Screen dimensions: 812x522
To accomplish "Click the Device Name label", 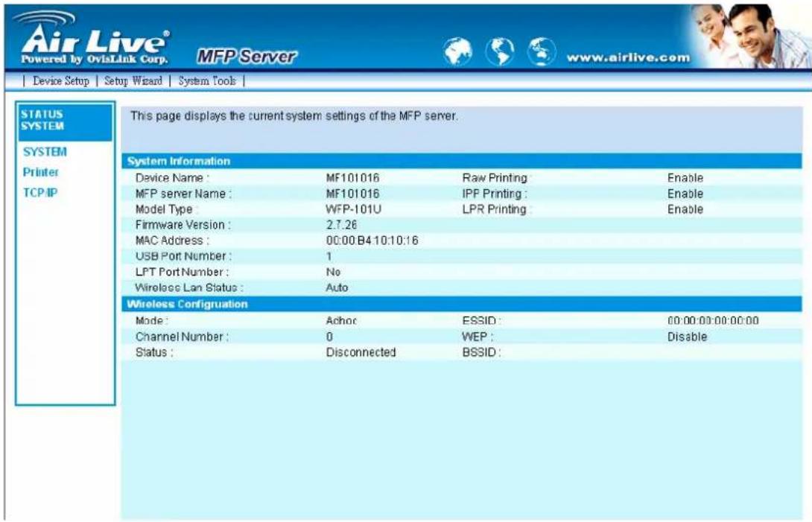I will point(172,178).
